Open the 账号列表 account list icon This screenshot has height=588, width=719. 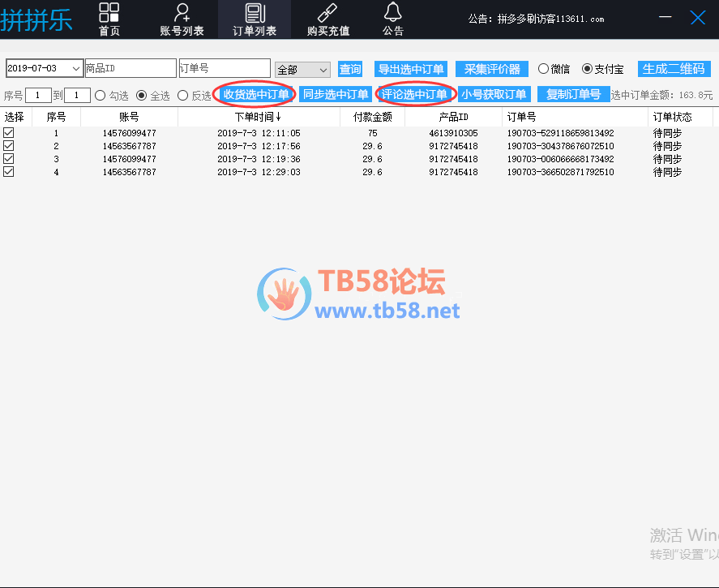[x=182, y=19]
